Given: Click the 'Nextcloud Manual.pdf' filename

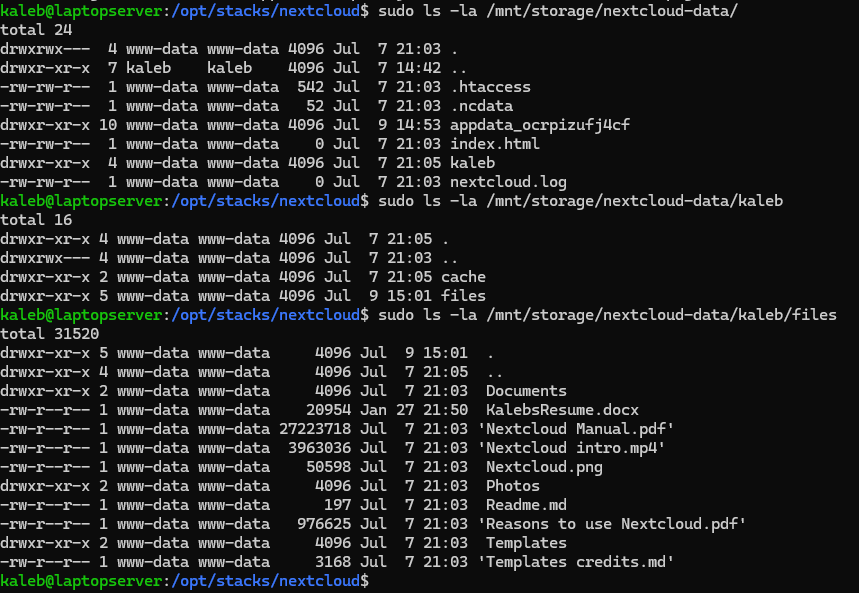Looking at the screenshot, I should click(576, 429).
